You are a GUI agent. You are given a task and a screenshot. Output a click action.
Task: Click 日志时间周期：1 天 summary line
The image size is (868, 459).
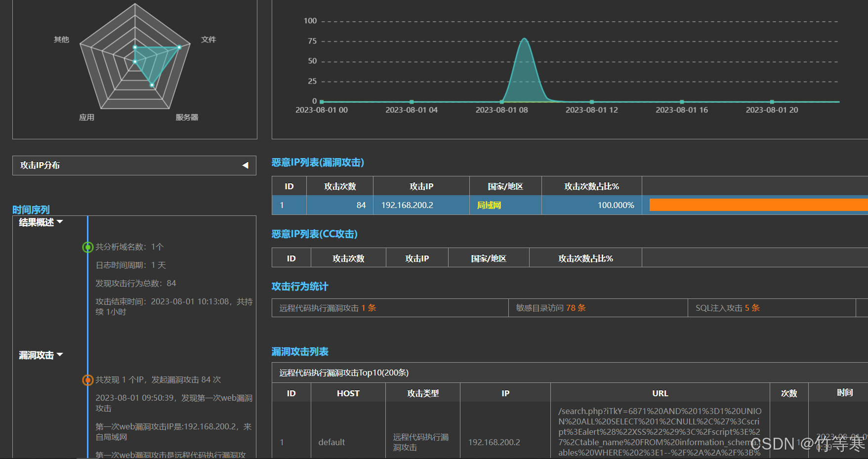(x=131, y=265)
